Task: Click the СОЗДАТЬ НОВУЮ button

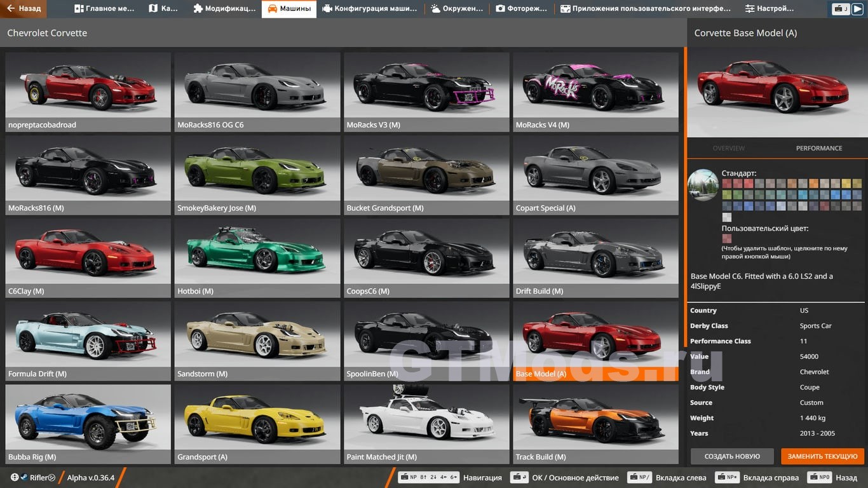Action: click(x=732, y=456)
